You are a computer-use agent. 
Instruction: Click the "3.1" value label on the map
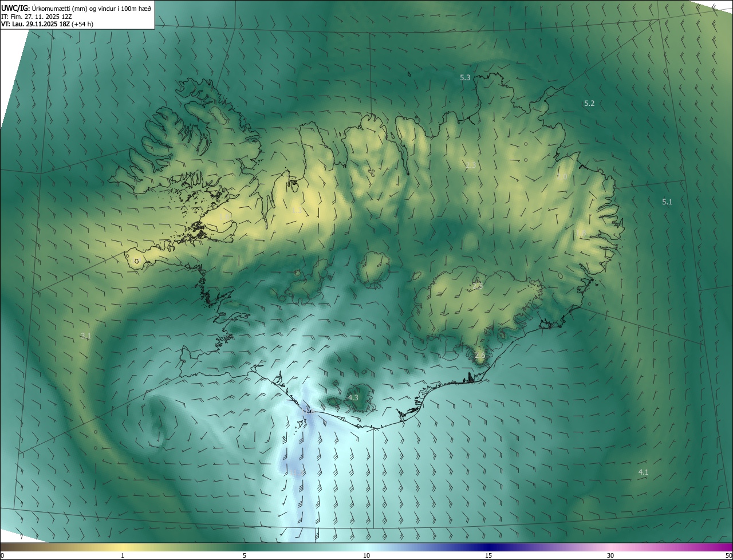point(85,336)
